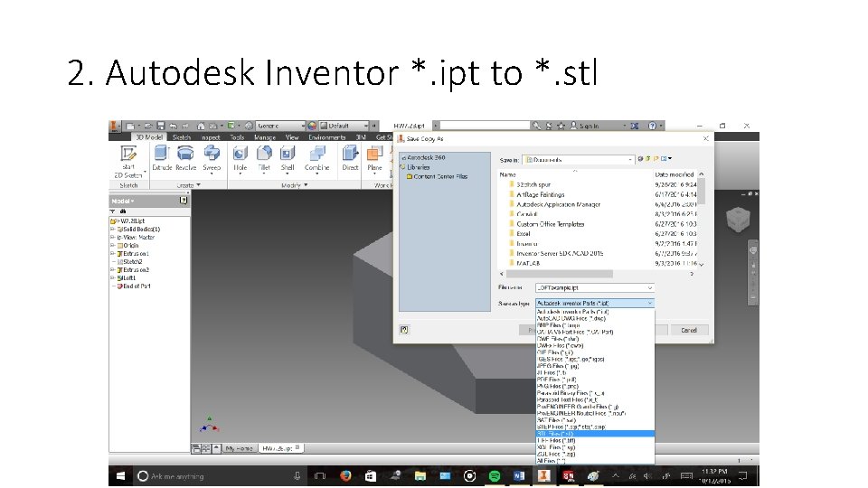Expand the Solid Bodies(1) node
The height and width of the screenshot is (488, 868).
[x=112, y=229]
